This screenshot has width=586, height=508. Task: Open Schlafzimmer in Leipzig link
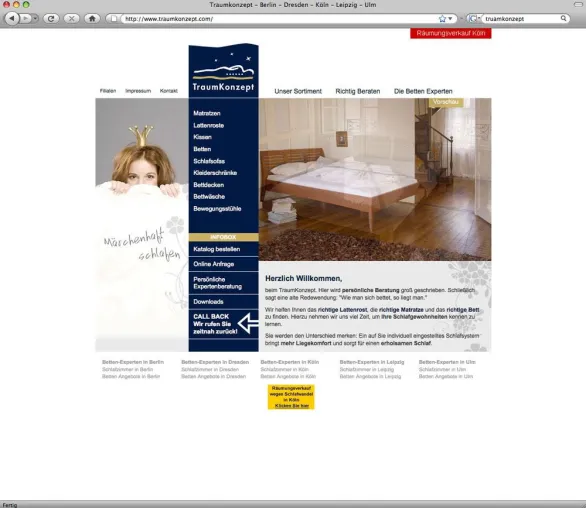367,369
